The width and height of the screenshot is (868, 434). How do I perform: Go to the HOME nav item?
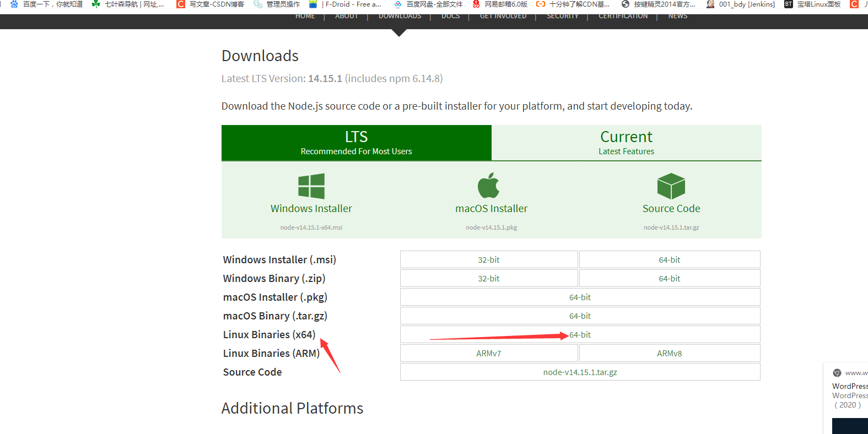coord(305,17)
